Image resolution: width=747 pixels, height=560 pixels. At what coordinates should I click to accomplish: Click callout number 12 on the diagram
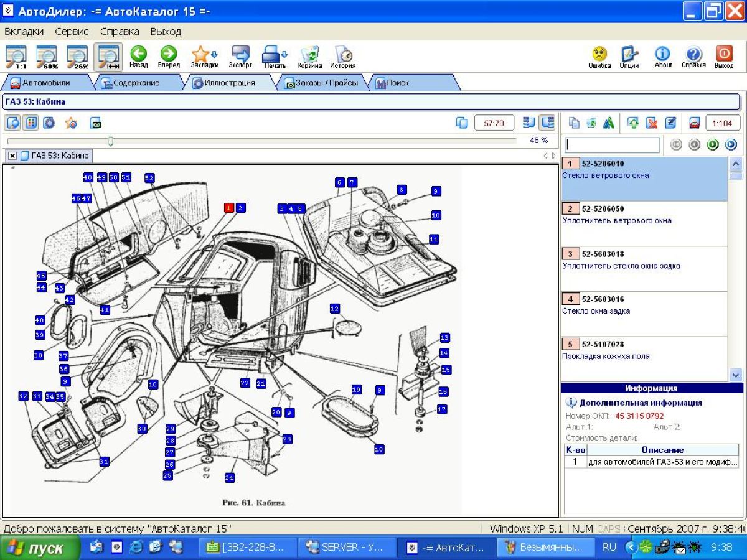(x=335, y=309)
